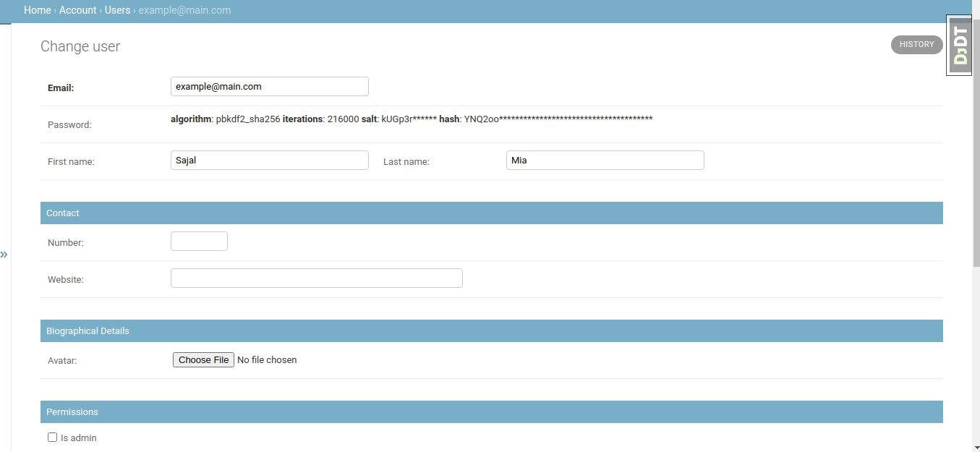Open the Home breadcrumb link
The height and width of the screenshot is (452, 980).
point(38,10)
